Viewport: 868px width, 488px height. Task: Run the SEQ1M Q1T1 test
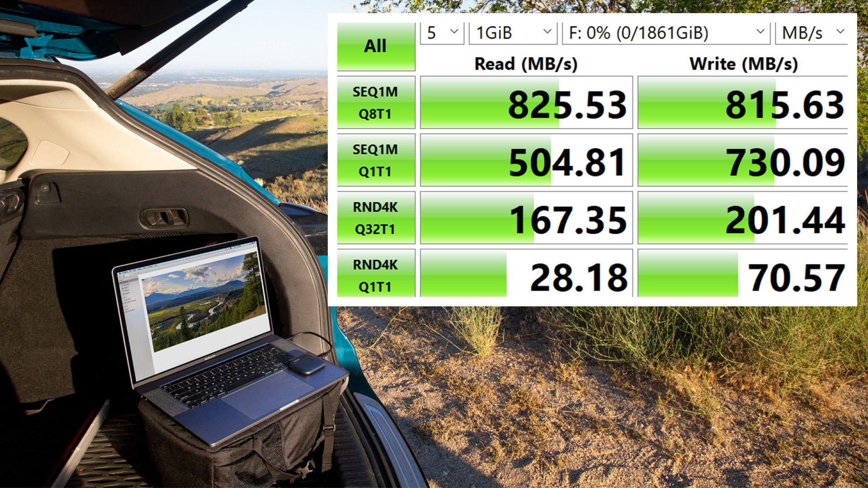coord(376,160)
